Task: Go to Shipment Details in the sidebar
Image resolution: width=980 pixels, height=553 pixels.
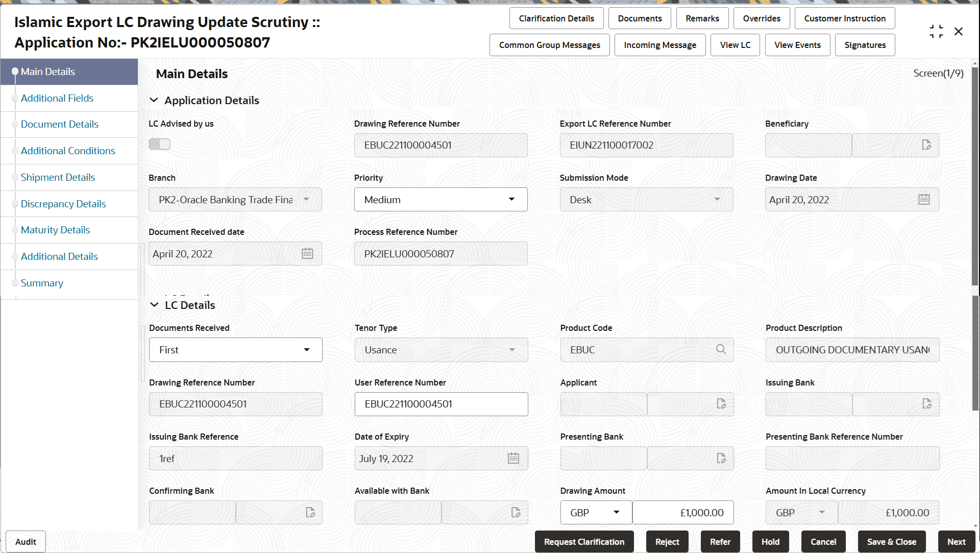Action: click(x=58, y=177)
